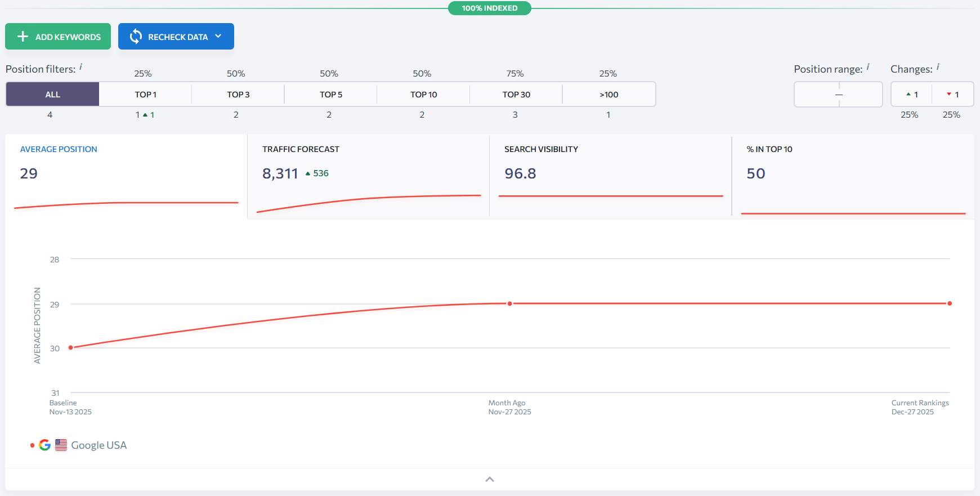Toggle the TOP 1 position filter
980x496 pixels.
click(145, 95)
